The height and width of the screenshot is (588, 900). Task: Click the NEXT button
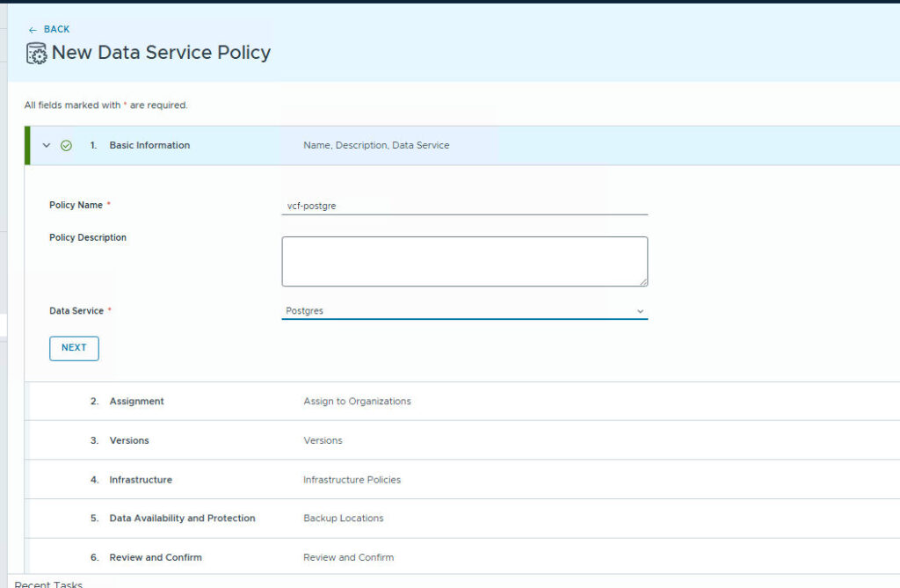pyautogui.click(x=74, y=348)
